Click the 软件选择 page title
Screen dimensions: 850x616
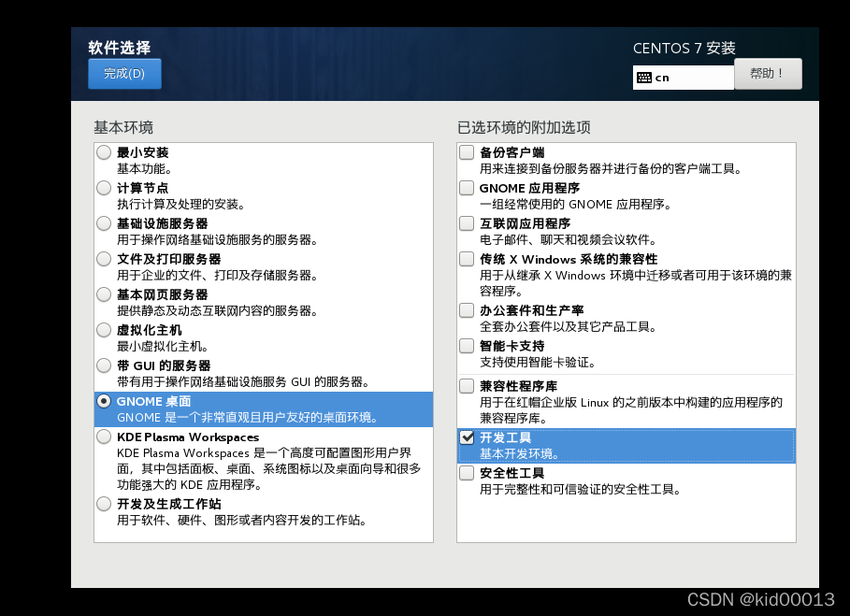point(120,48)
